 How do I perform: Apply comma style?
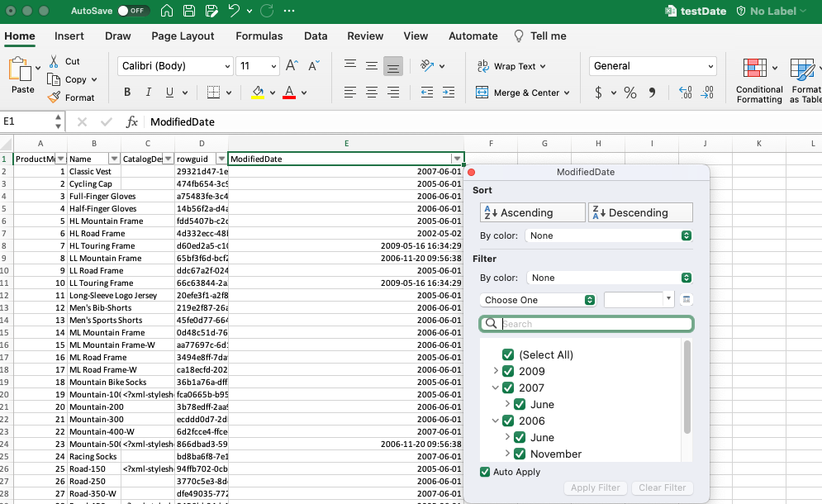point(652,93)
